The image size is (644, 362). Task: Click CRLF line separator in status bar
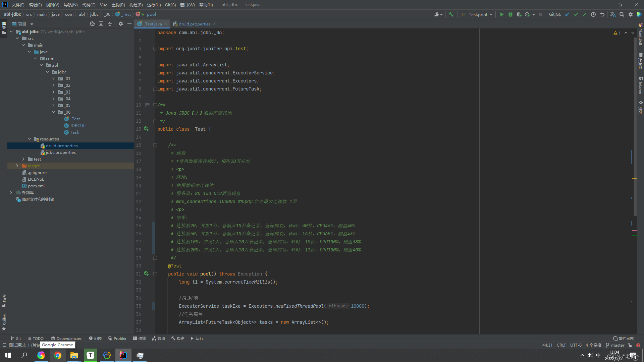point(561,345)
